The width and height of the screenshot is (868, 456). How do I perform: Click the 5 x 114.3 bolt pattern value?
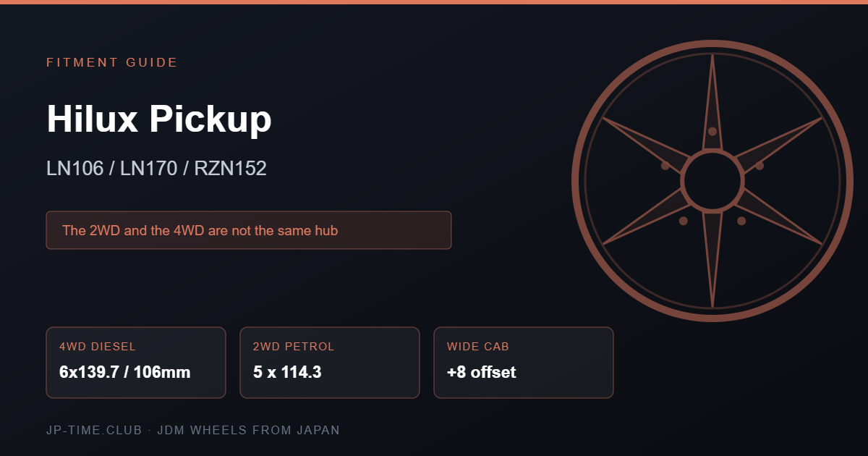coord(287,372)
